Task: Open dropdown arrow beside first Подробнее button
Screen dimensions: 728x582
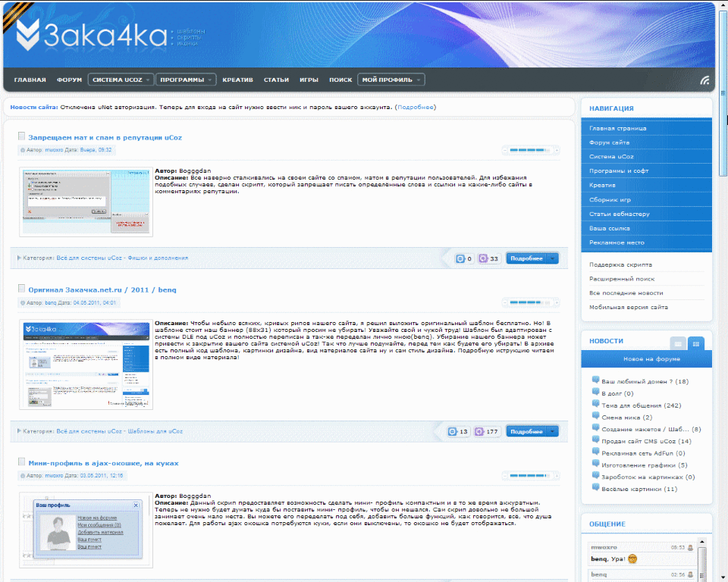Action: pos(553,258)
